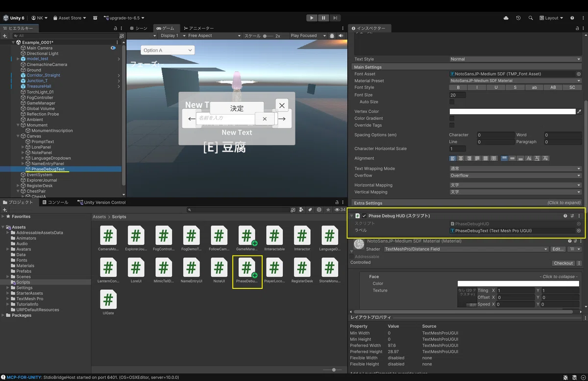
Task: Expand the Extra Settings section
Action: (x=467, y=203)
